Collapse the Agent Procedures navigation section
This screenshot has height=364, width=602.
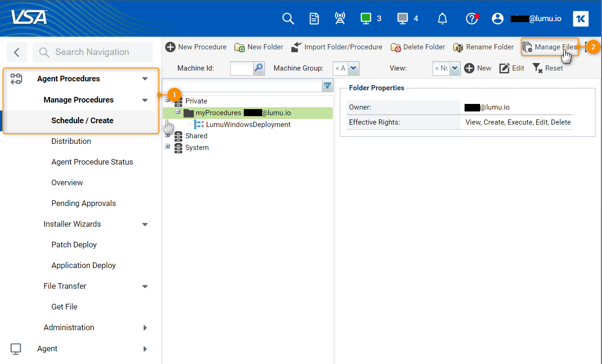click(x=145, y=79)
